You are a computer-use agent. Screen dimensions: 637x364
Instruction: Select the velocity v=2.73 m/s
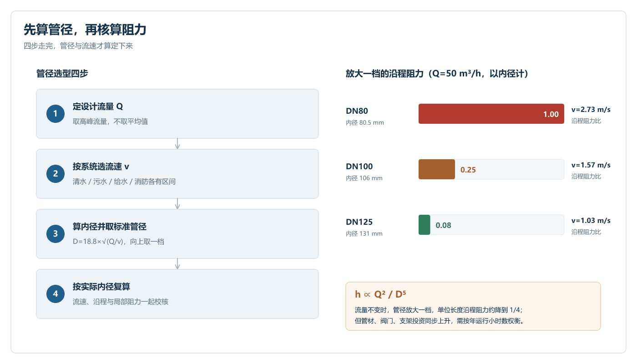[x=591, y=110]
